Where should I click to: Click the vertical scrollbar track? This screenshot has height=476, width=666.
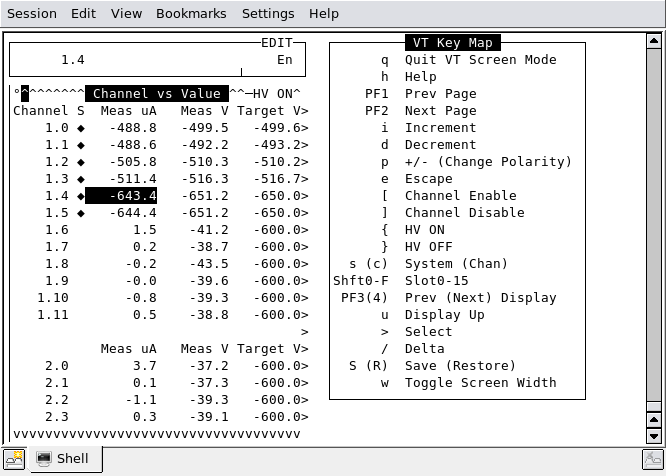pyautogui.click(x=654, y=225)
